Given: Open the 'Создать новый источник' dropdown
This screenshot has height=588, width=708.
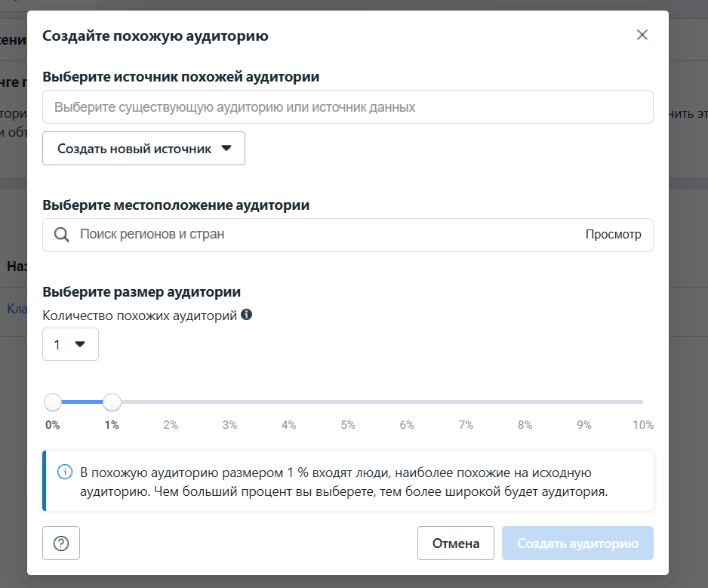Looking at the screenshot, I should click(143, 148).
